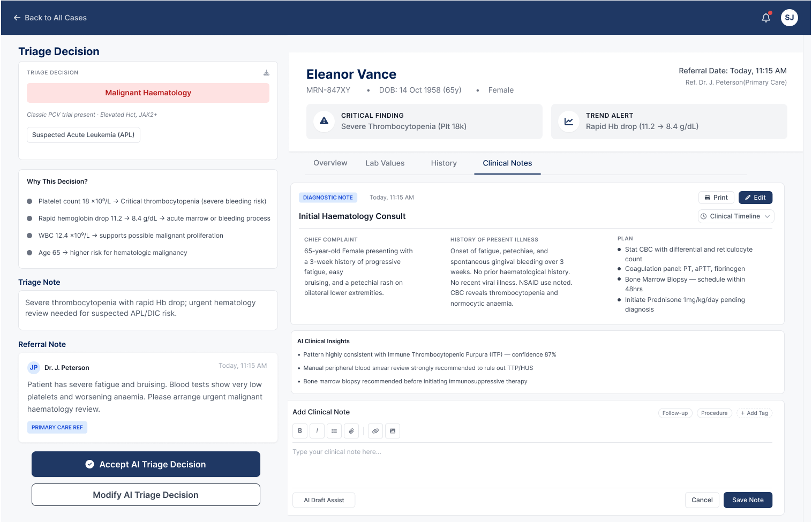Viewport: 812px width, 522px height.
Task: Cancel the new clinical note
Action: (x=702, y=500)
